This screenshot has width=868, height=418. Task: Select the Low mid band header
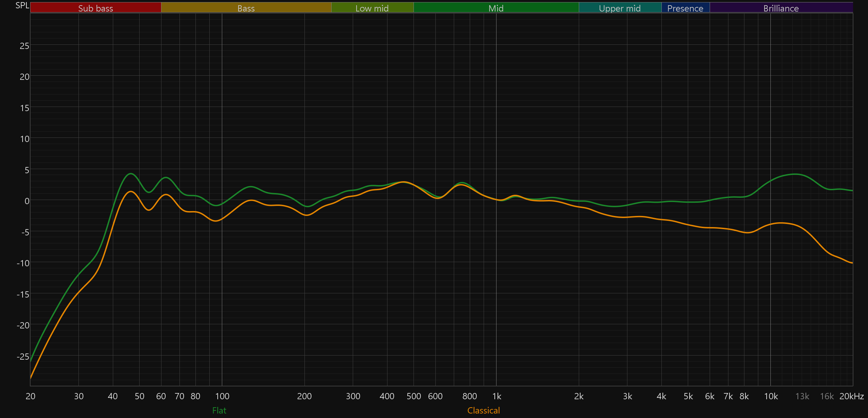372,8
